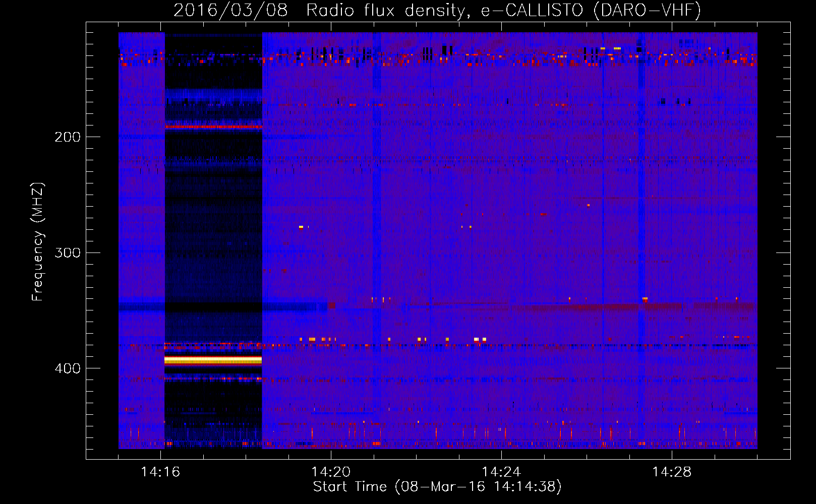
Task: Click the bright yellow-white band near 400 MHz
Action: click(x=213, y=360)
